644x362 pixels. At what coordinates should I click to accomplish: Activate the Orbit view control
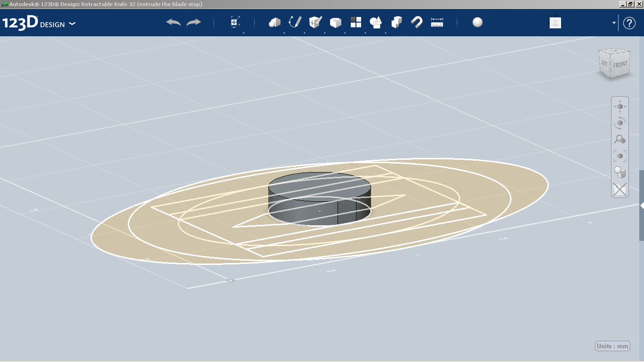coord(619,122)
